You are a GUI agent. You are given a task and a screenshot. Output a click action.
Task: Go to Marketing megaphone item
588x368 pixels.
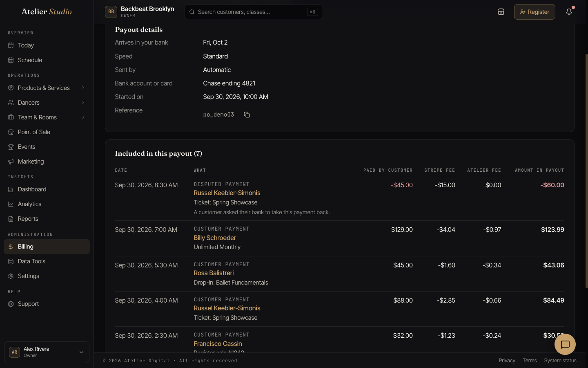(47, 162)
